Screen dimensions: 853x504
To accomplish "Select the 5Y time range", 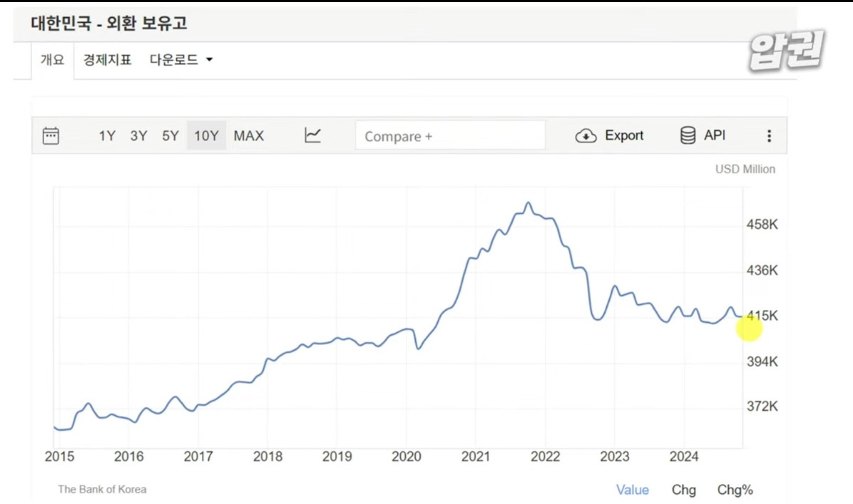I will pos(171,136).
